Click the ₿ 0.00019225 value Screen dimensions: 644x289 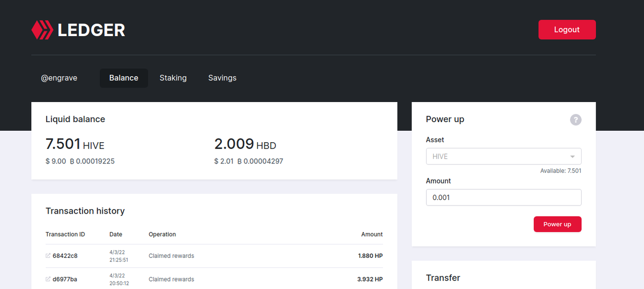[x=92, y=161]
